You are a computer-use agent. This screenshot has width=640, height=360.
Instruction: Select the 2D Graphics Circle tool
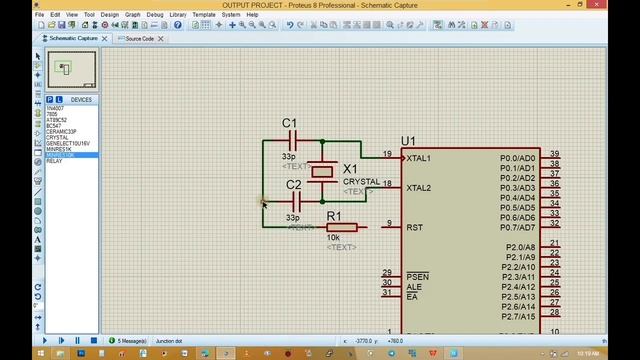[x=38, y=211]
